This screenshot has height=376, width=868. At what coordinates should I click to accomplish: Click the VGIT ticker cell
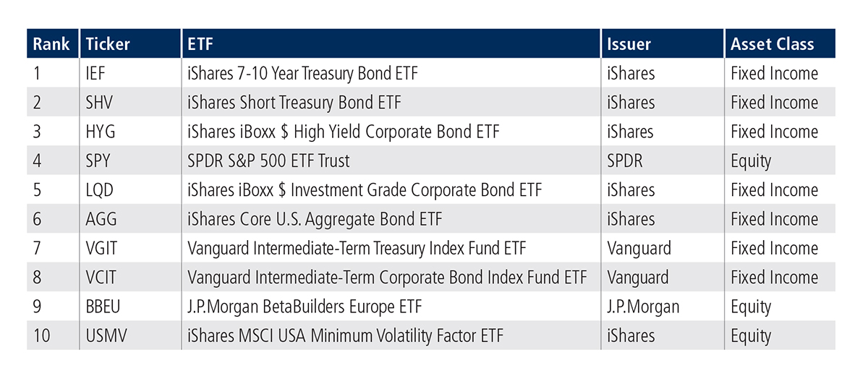tap(103, 248)
